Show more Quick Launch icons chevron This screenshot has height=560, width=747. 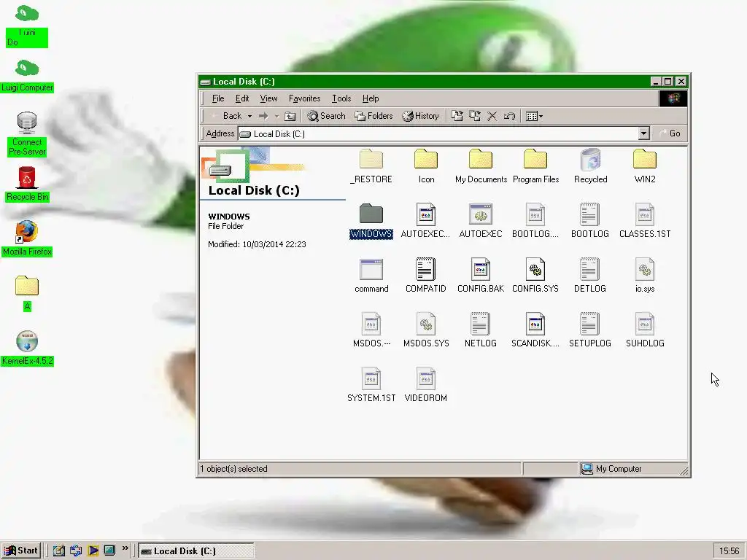[125, 548]
